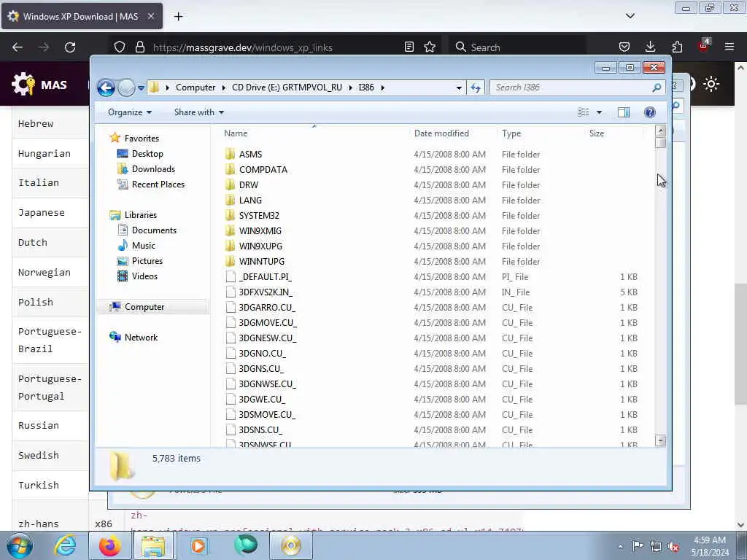Toggle the preview pane icon
The height and width of the screenshot is (560, 747).
[x=624, y=112]
